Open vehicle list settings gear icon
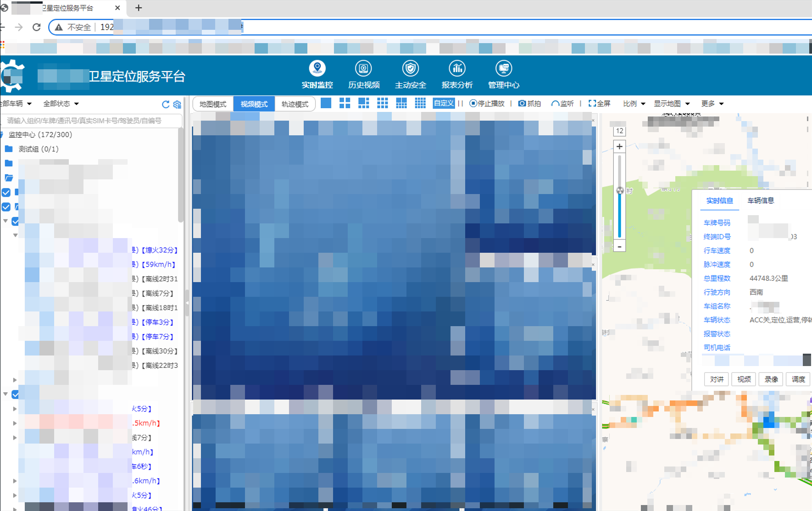Screen dimensions: 812x511 [x=177, y=105]
